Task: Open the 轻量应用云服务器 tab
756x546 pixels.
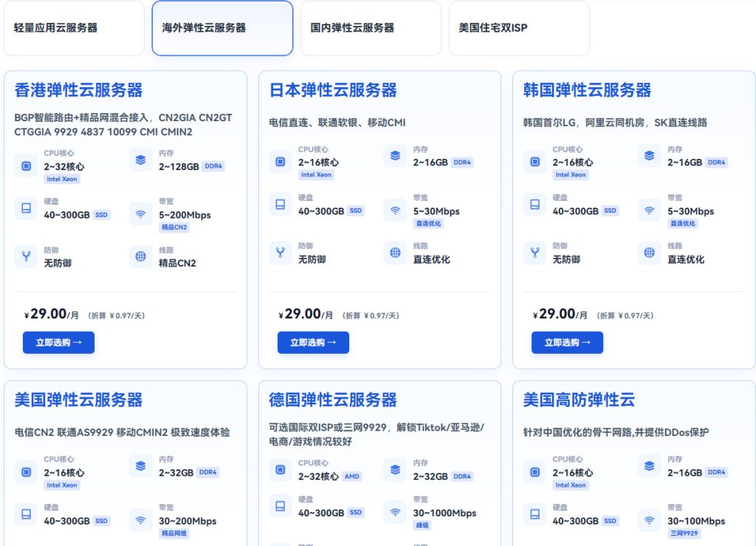Action: point(75,28)
